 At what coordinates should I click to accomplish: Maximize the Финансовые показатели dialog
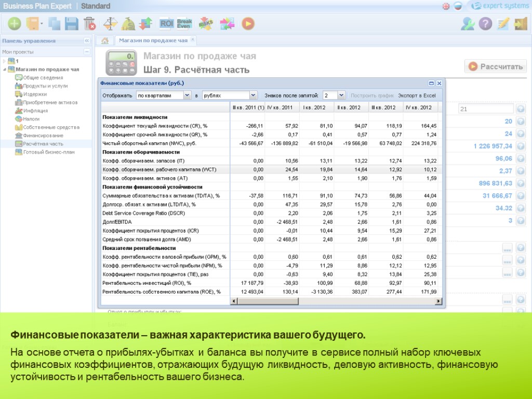[x=431, y=83]
